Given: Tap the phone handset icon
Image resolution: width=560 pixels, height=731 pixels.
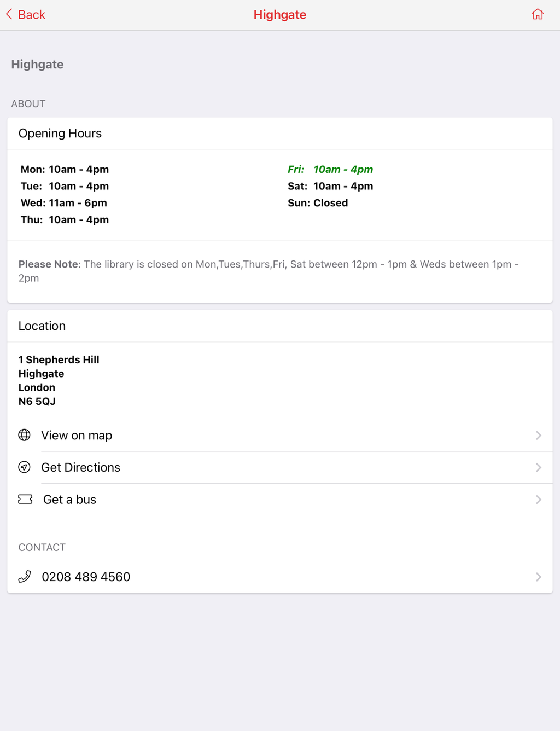Looking at the screenshot, I should point(25,577).
